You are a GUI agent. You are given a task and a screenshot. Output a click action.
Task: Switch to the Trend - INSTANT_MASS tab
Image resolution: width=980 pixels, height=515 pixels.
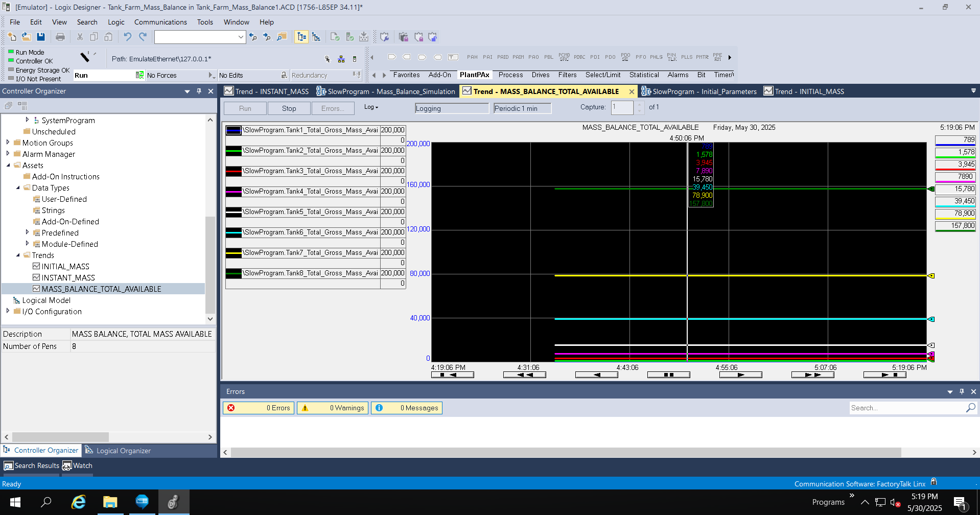(x=267, y=91)
